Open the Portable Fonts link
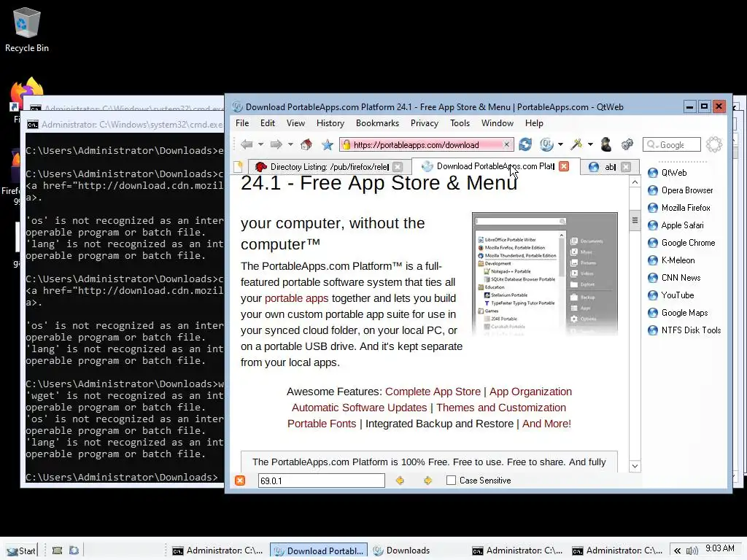The image size is (747, 560). pyautogui.click(x=322, y=424)
